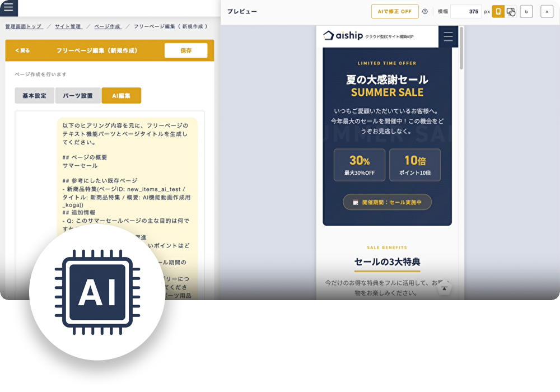Edit the 横幅 width input field
This screenshot has height=392, width=560.
[466, 11]
